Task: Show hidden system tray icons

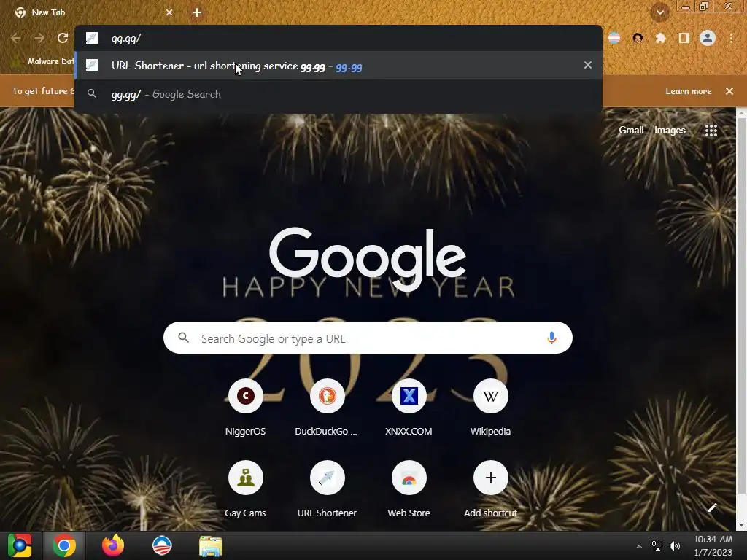Action: pyautogui.click(x=639, y=546)
